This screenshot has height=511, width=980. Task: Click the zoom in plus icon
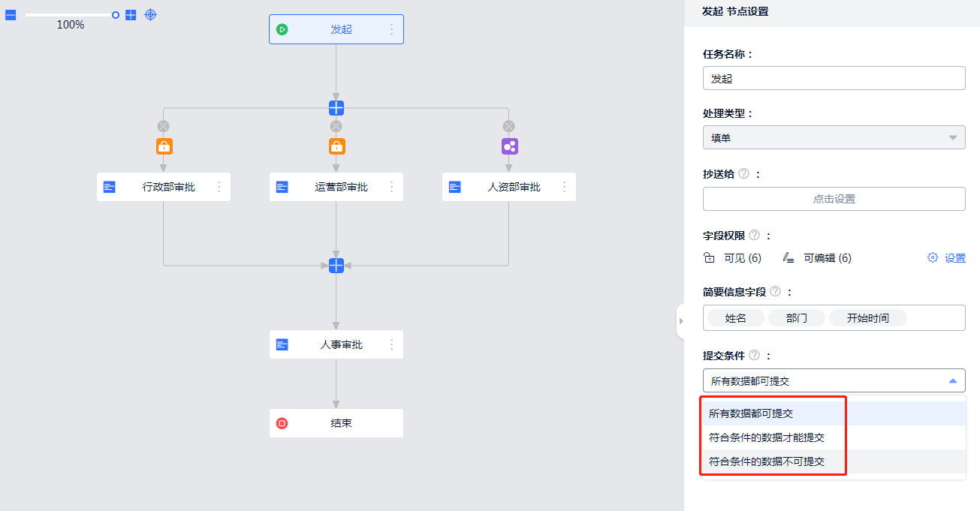[131, 15]
